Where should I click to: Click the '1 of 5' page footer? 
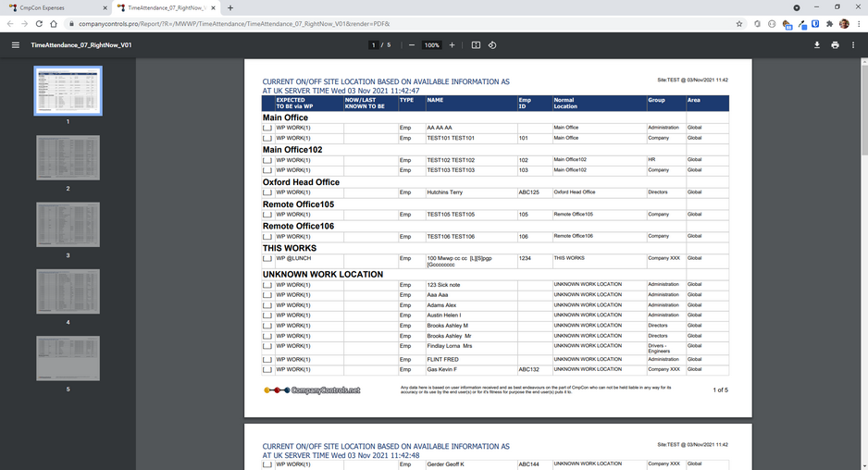720,390
